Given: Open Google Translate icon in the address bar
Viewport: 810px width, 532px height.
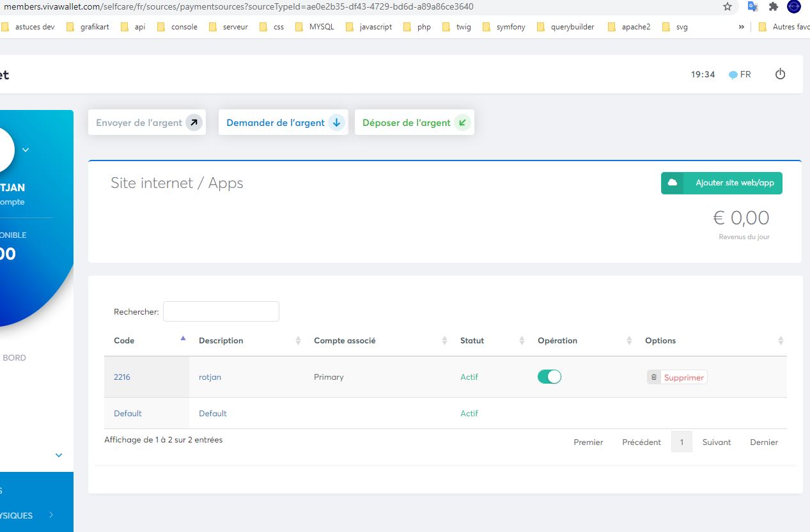Looking at the screenshot, I should (x=752, y=6).
